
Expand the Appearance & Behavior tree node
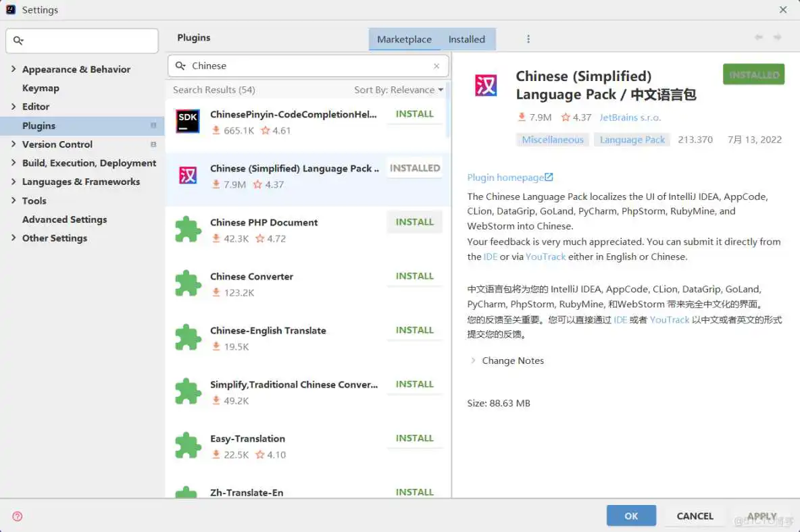point(14,69)
